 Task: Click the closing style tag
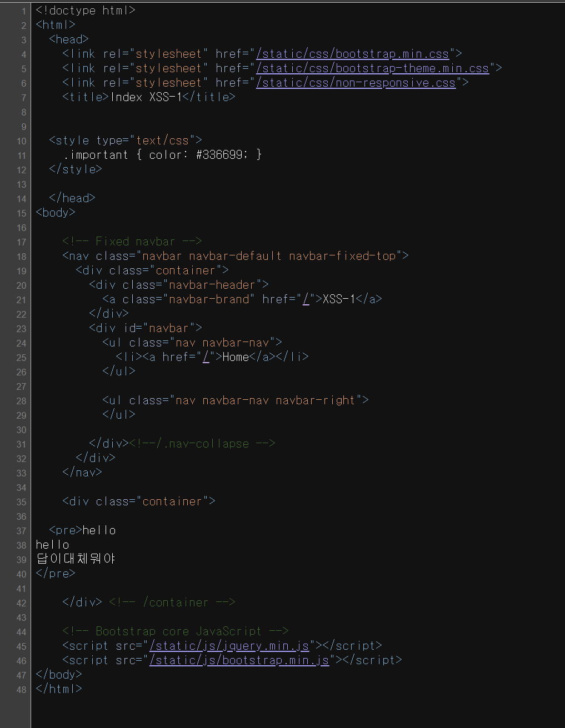pyautogui.click(x=76, y=169)
